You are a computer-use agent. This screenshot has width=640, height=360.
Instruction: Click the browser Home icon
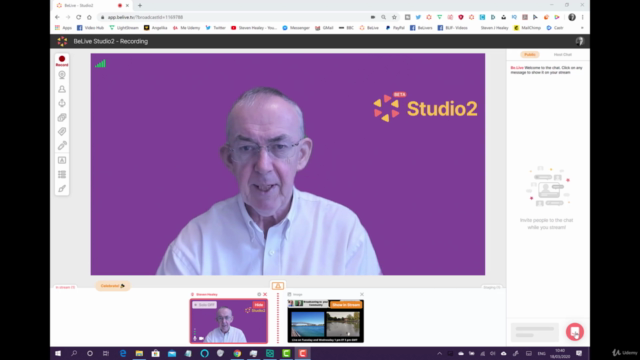(89, 17)
